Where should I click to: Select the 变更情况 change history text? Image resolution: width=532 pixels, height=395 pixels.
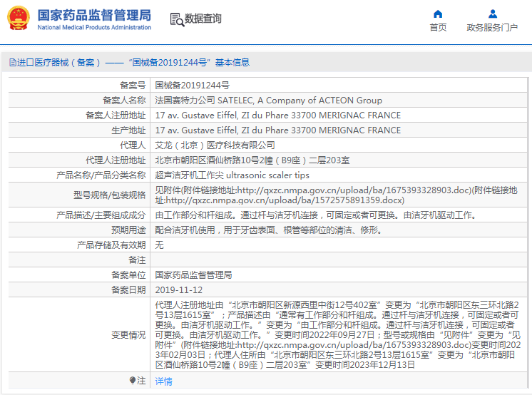click(337, 335)
